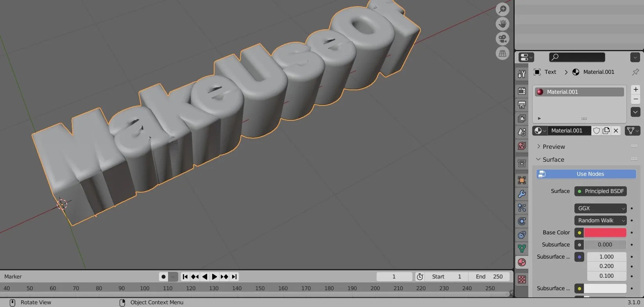This screenshot has width=644, height=307.
Task: Toggle the auto keying record button
Action: click(163, 277)
